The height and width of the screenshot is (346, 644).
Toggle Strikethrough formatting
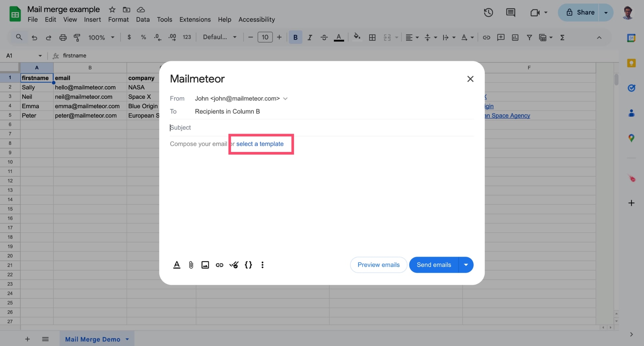324,37
